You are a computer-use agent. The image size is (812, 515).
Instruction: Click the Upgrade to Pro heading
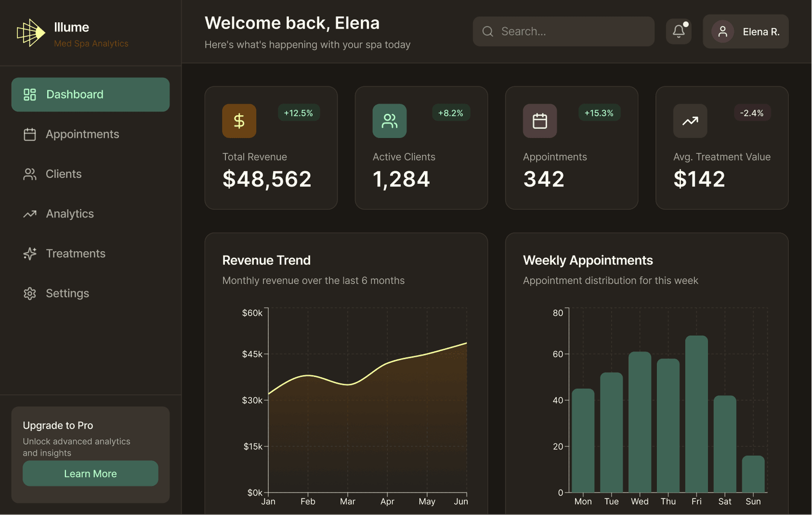tap(58, 425)
